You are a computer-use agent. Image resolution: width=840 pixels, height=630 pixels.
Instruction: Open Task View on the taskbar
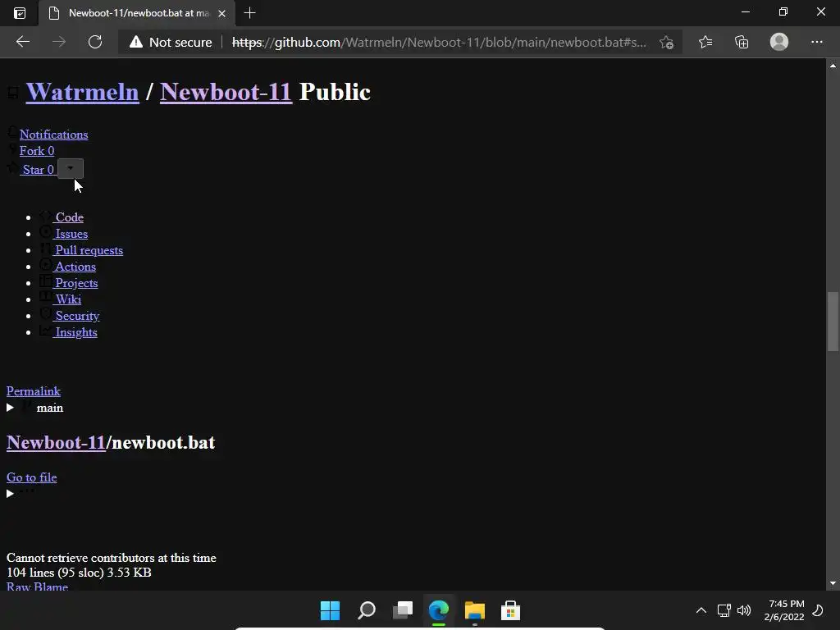403,610
